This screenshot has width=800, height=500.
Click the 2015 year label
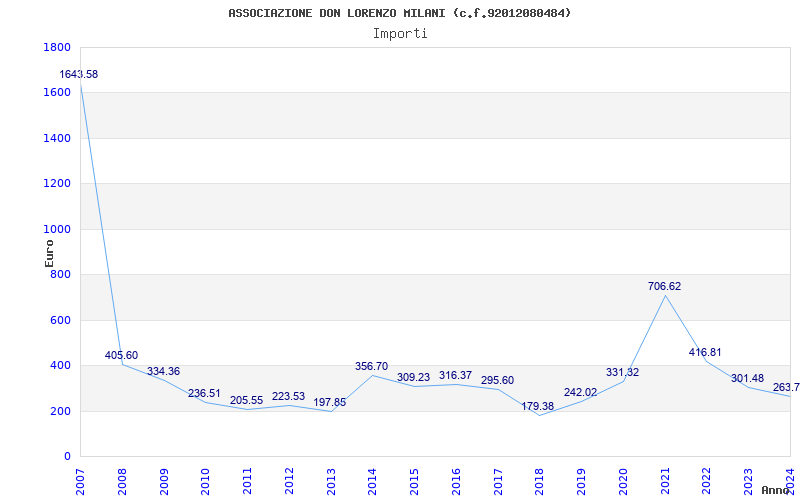(415, 482)
